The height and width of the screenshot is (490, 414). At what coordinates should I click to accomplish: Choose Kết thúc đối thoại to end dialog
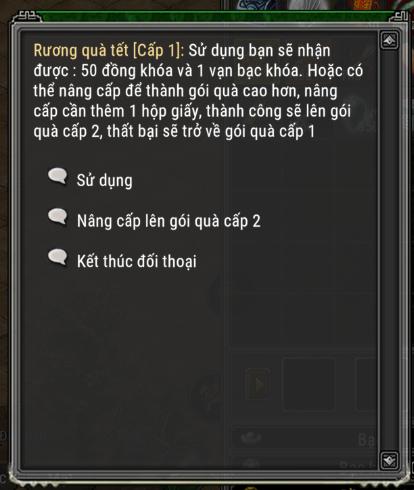[137, 261]
